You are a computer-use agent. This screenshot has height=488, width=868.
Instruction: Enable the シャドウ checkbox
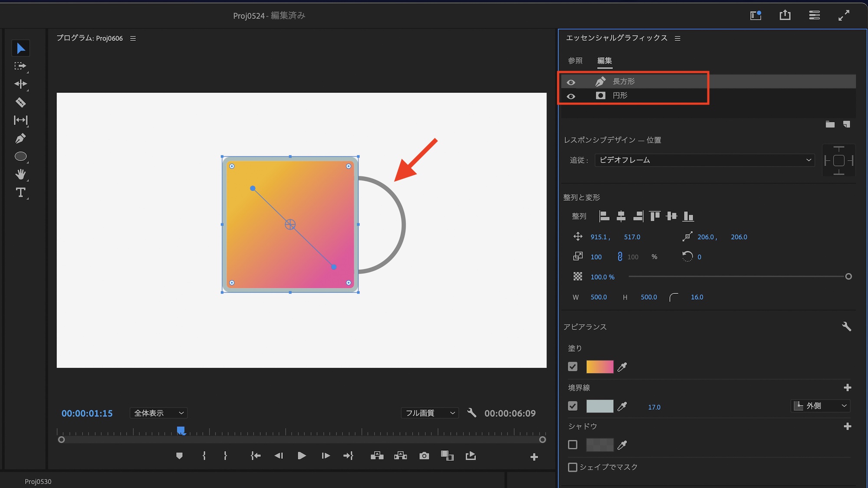tap(572, 445)
